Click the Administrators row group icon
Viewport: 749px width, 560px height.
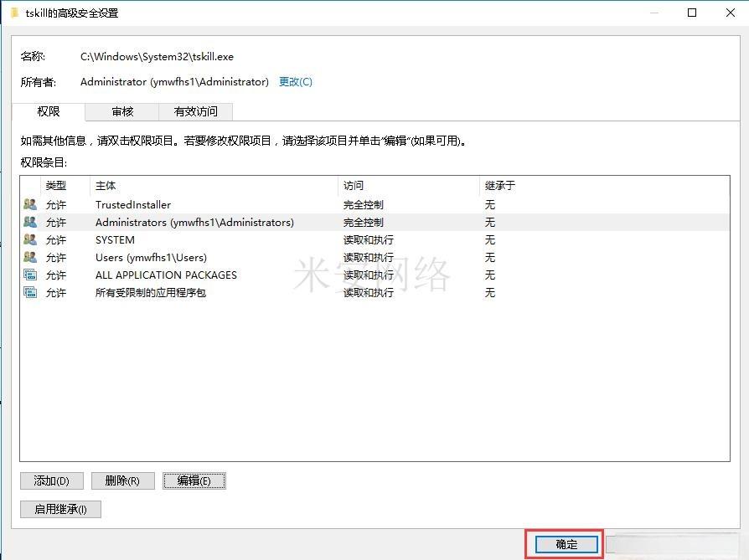coord(30,223)
